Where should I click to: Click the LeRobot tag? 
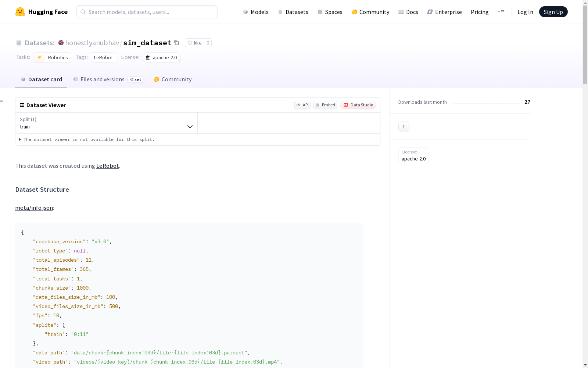point(103,57)
